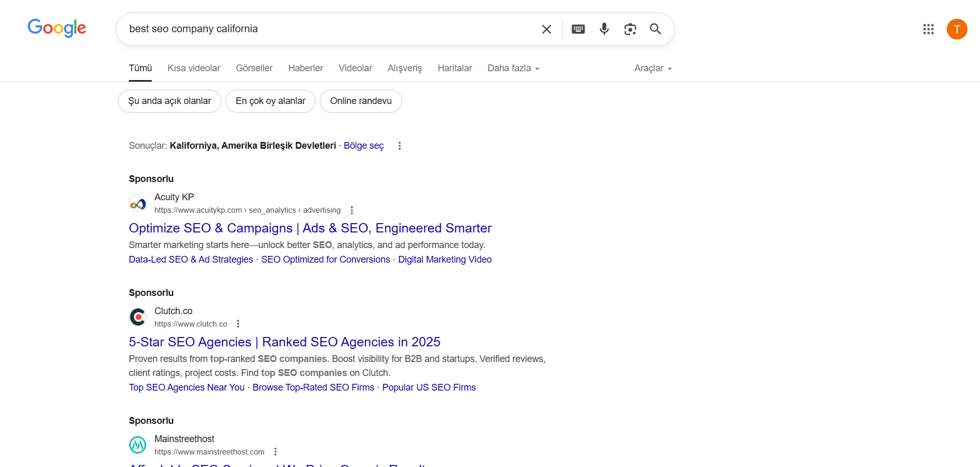Toggle the En çok oy alanlar filter
The image size is (980, 467).
270,101
